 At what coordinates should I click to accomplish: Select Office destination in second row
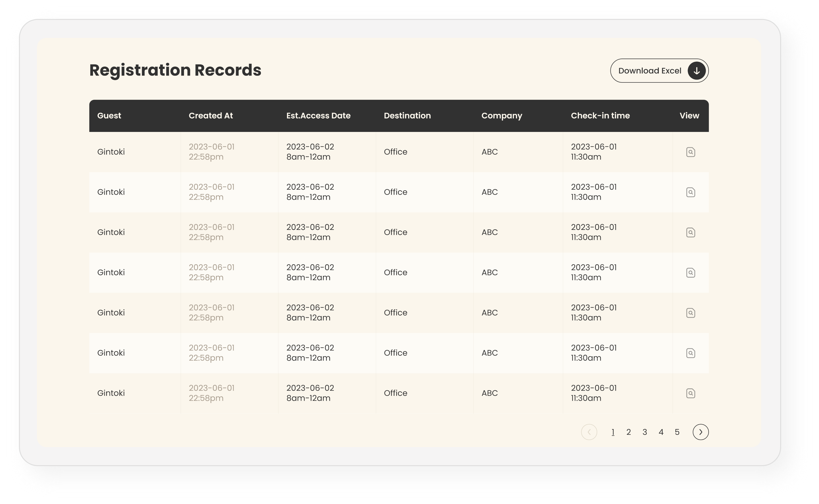click(396, 192)
